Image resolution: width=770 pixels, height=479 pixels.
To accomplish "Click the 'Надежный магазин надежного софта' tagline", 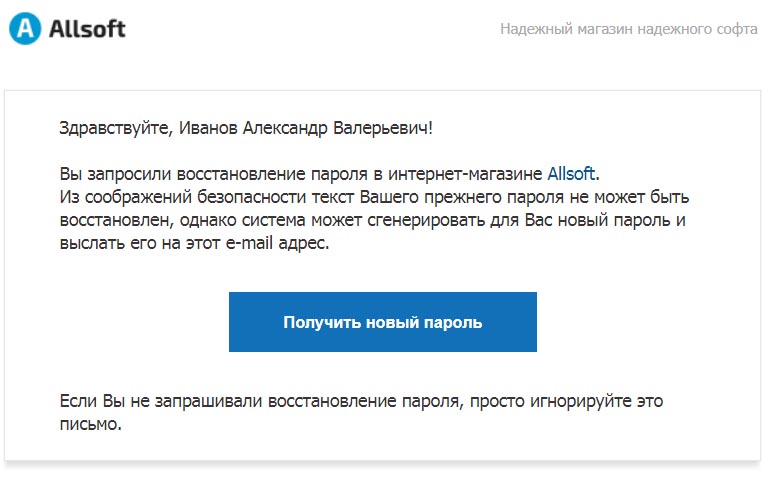I will coord(629,29).
